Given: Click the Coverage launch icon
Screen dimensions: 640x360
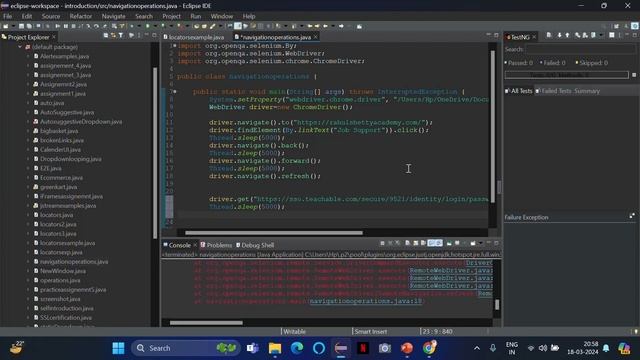Looking at the screenshot, I should tap(163, 26).
